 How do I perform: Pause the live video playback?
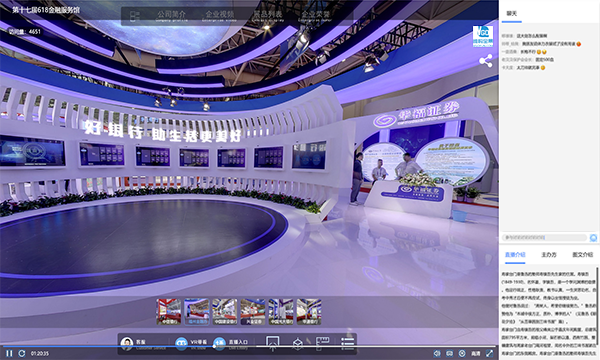(10, 353)
